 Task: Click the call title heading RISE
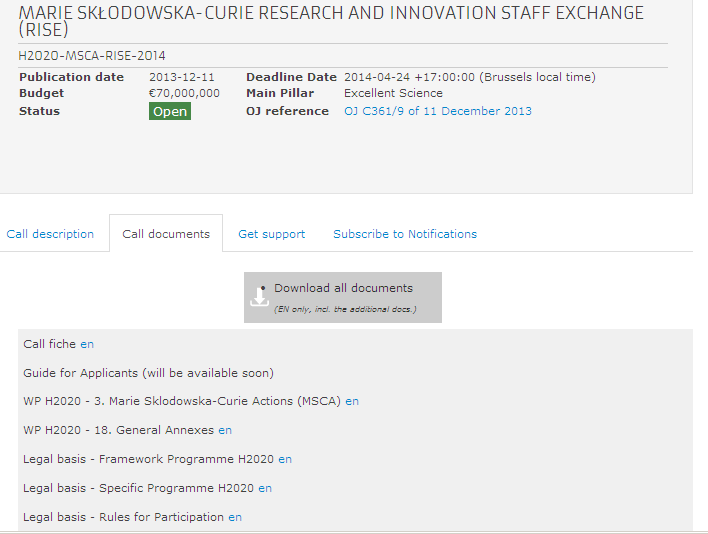[x=331, y=21]
